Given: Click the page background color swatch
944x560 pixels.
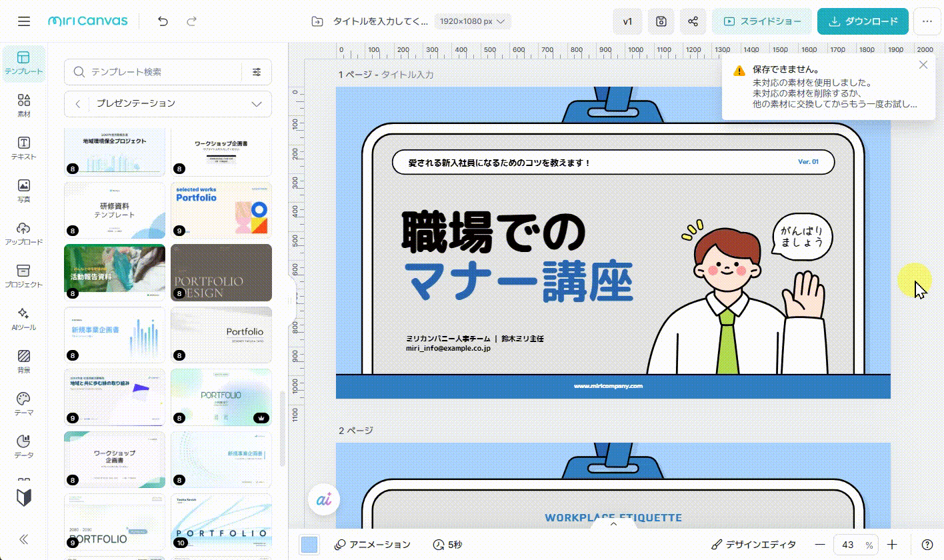Looking at the screenshot, I should pyautogui.click(x=309, y=545).
